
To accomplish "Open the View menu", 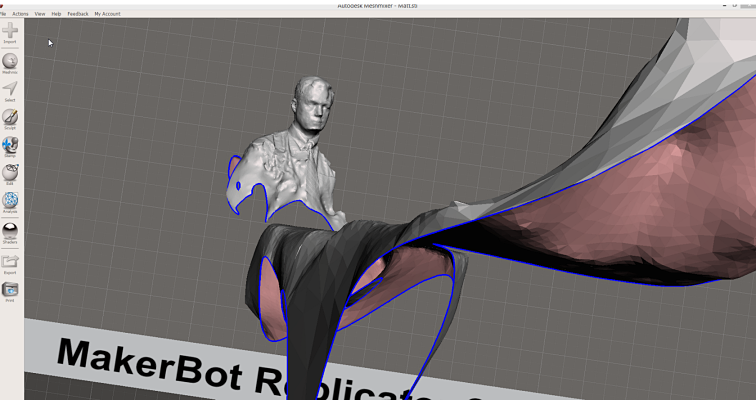I will [x=40, y=14].
